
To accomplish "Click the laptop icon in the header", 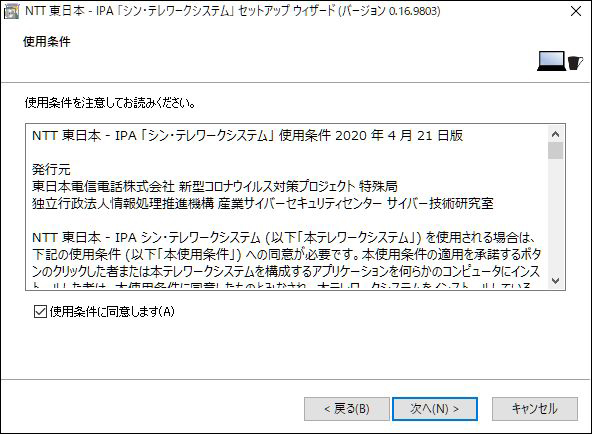I will [552, 61].
